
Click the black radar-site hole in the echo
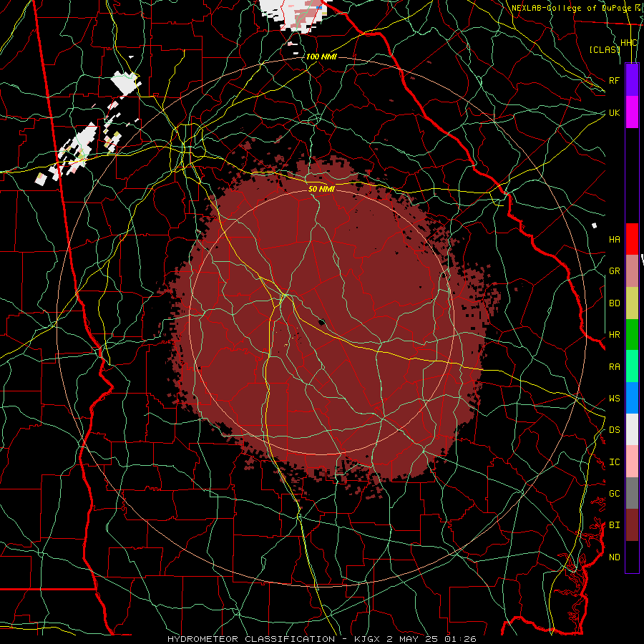[322, 322]
